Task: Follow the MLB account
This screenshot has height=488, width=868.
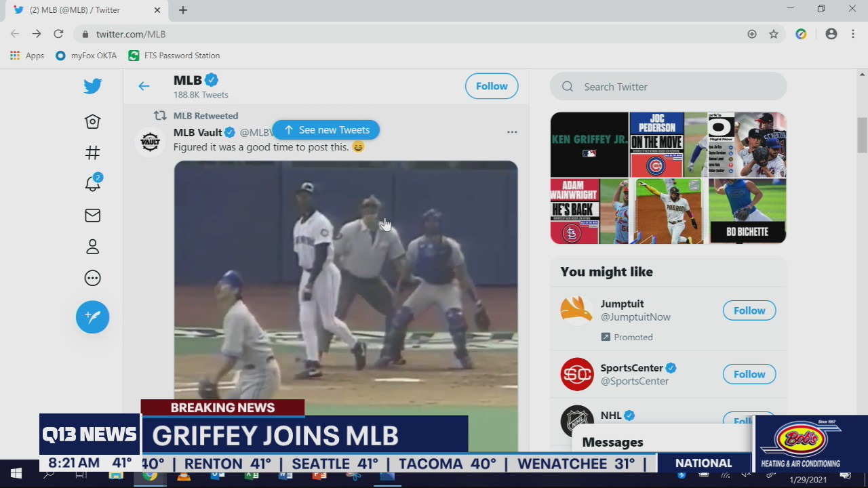Action: 491,86
